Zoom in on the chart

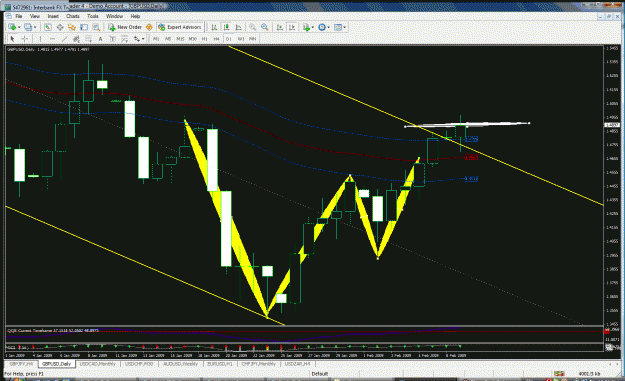pyautogui.click(x=252, y=27)
